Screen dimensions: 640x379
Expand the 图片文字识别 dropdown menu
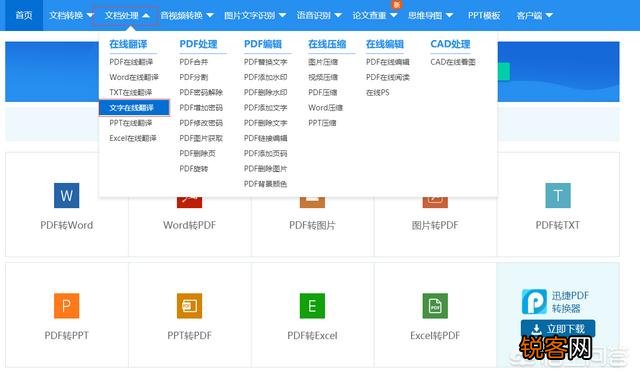(255, 16)
